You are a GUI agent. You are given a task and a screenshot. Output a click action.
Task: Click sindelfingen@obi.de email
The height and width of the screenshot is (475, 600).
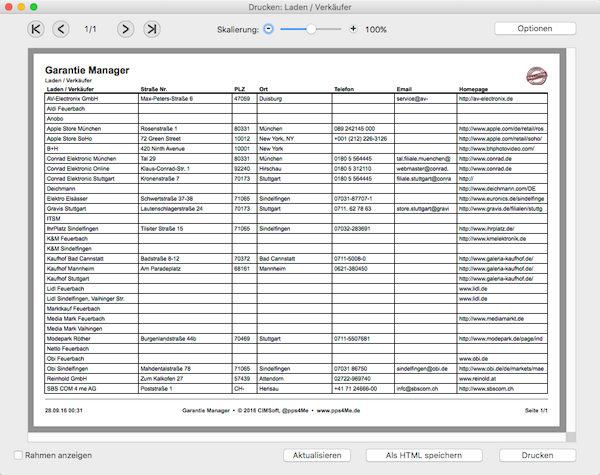(x=422, y=369)
